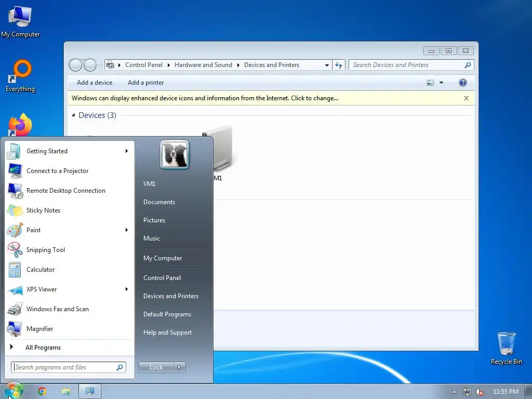Select Control Panel in the breadcrumb path
Viewport: 532px width, 399px height.
point(144,65)
